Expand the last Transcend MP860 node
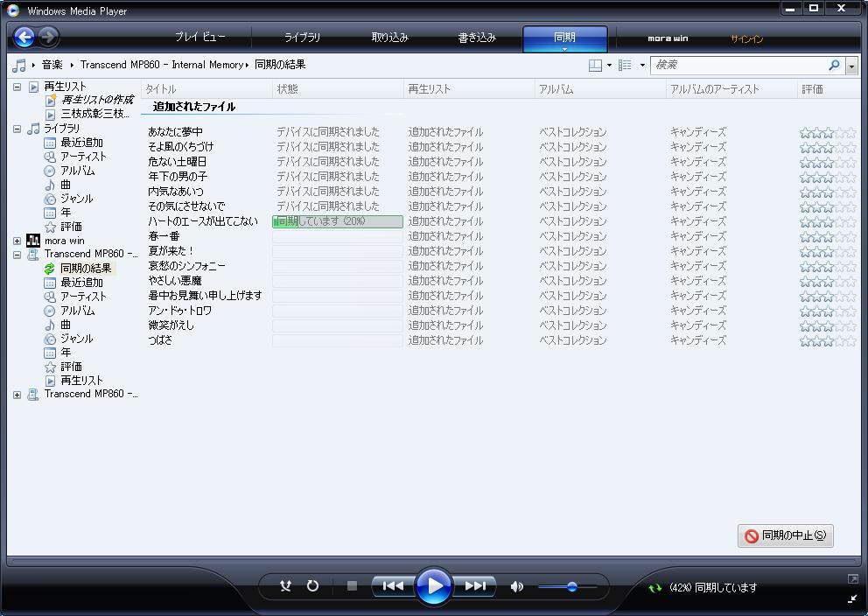 [17, 395]
